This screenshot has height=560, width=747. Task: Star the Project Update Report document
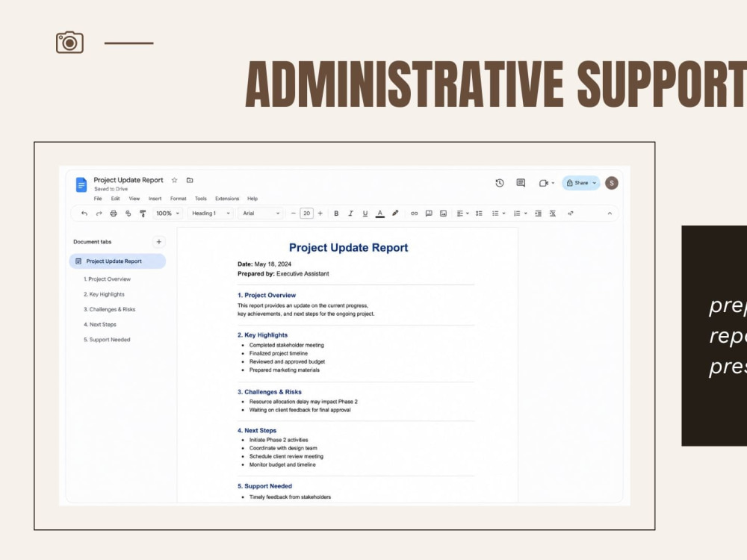174,180
